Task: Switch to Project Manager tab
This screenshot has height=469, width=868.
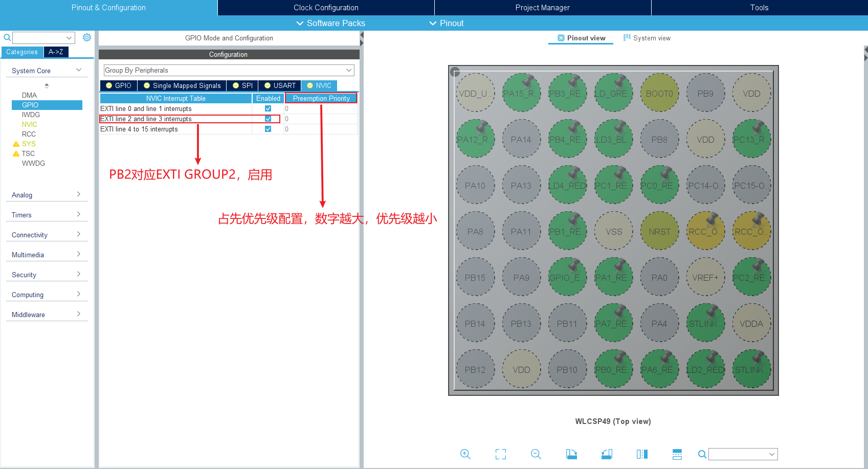Action: (543, 8)
